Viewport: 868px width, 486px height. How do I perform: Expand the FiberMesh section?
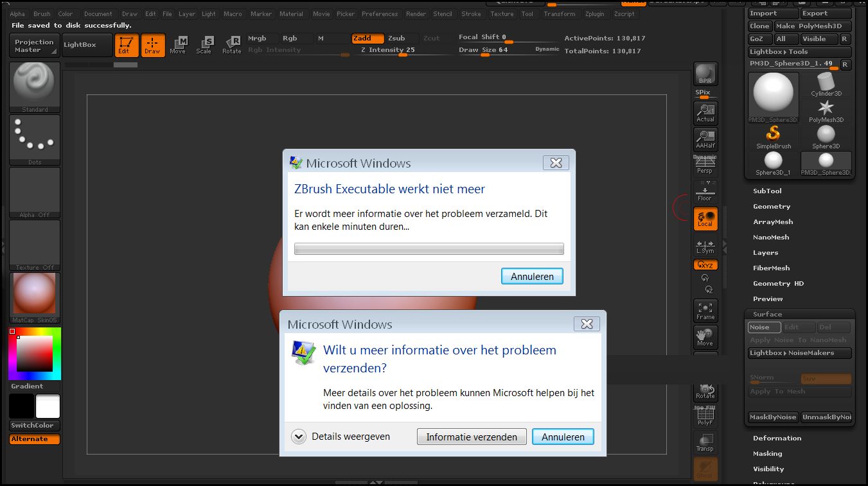coord(771,268)
